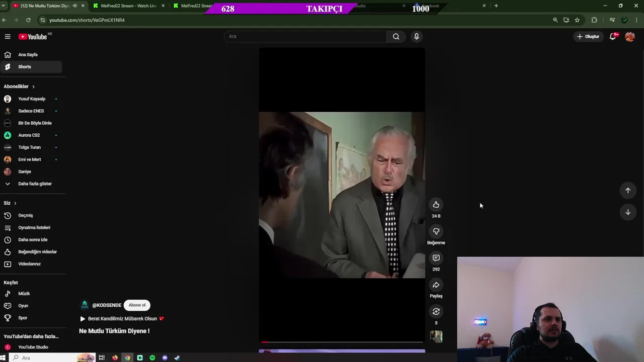Screen dimensions: 644x362
Task: Open the account avatar menu
Action: point(630,36)
